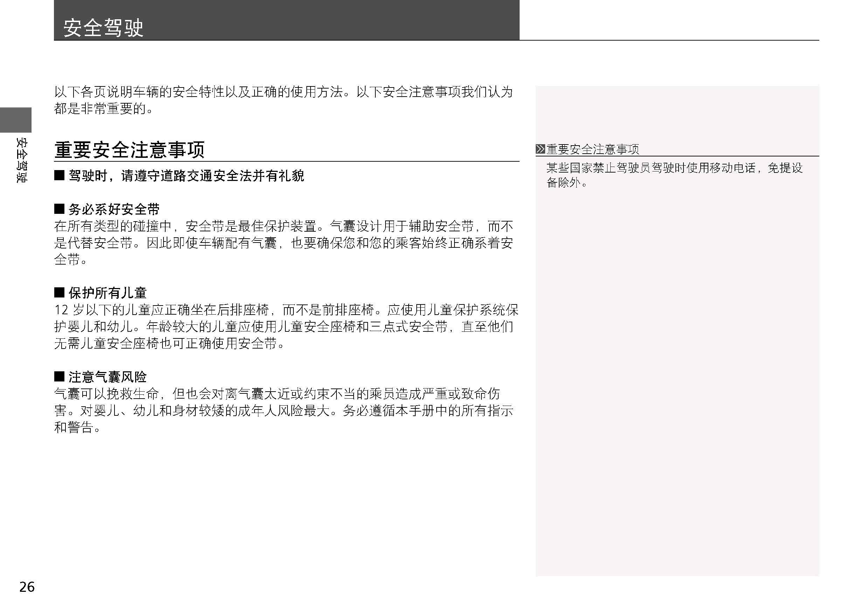Click the child paragraph starting 12 岁以下的儿童
The height and width of the screenshot is (610, 868).
point(284,326)
